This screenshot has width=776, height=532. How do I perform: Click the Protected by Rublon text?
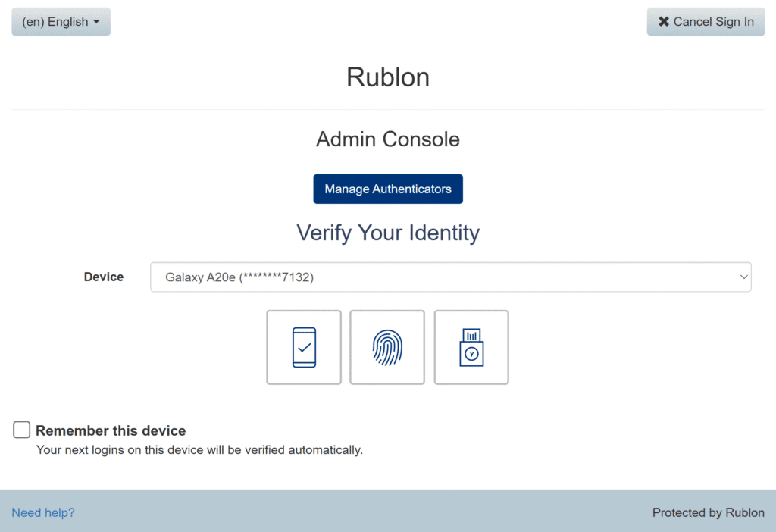click(x=708, y=512)
